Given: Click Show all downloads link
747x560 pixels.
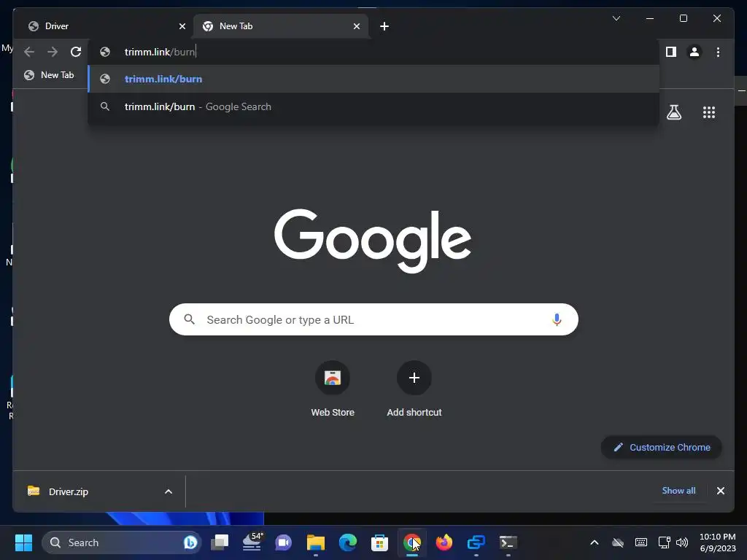Looking at the screenshot, I should [x=678, y=491].
